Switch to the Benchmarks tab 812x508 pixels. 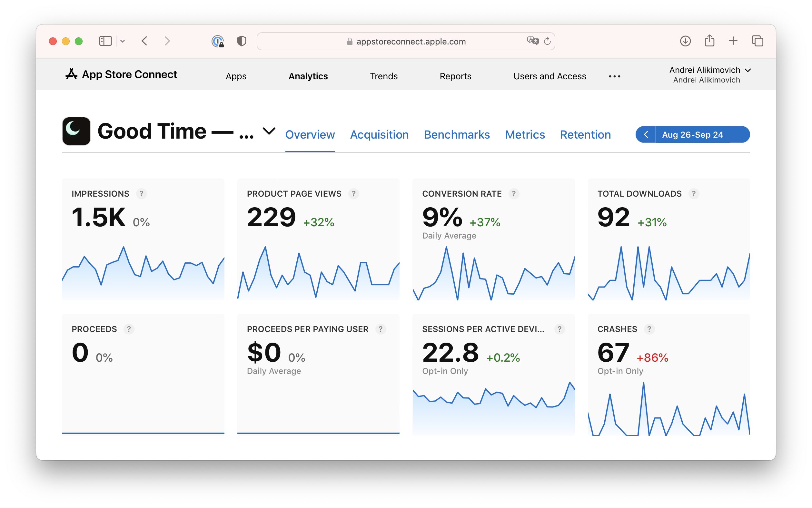[457, 135]
